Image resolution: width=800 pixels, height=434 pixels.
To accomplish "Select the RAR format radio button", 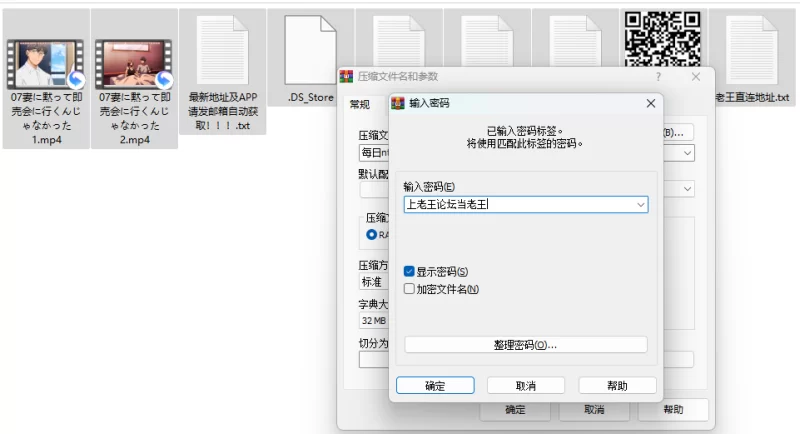I will [371, 235].
